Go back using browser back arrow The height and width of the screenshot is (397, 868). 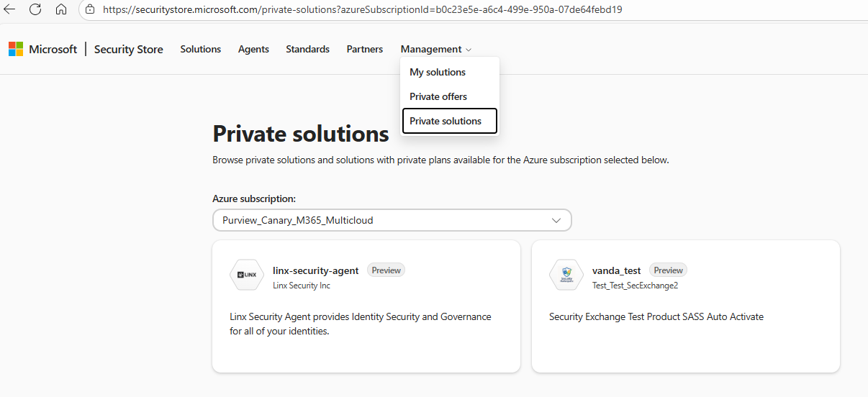click(x=10, y=9)
